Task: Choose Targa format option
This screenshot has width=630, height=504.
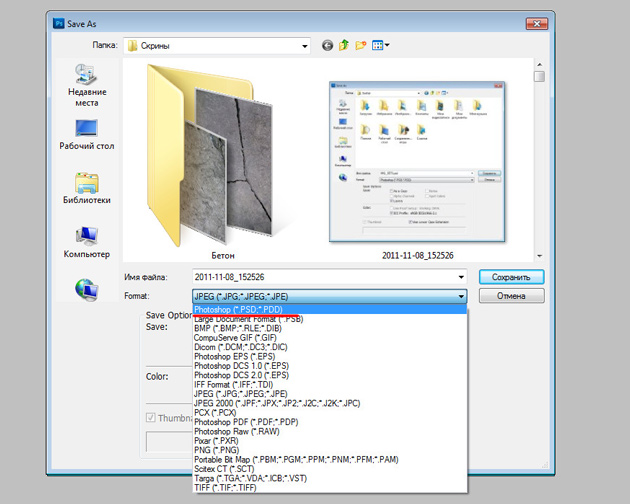Action: click(x=329, y=478)
